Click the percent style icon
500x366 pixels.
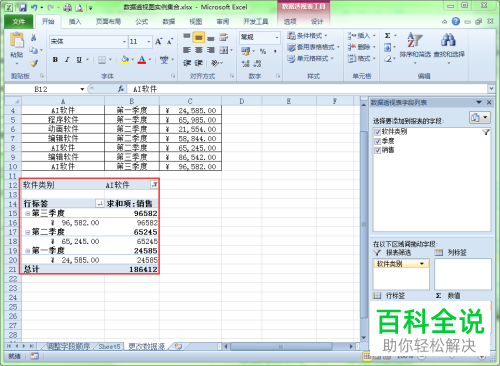pyautogui.click(x=263, y=51)
